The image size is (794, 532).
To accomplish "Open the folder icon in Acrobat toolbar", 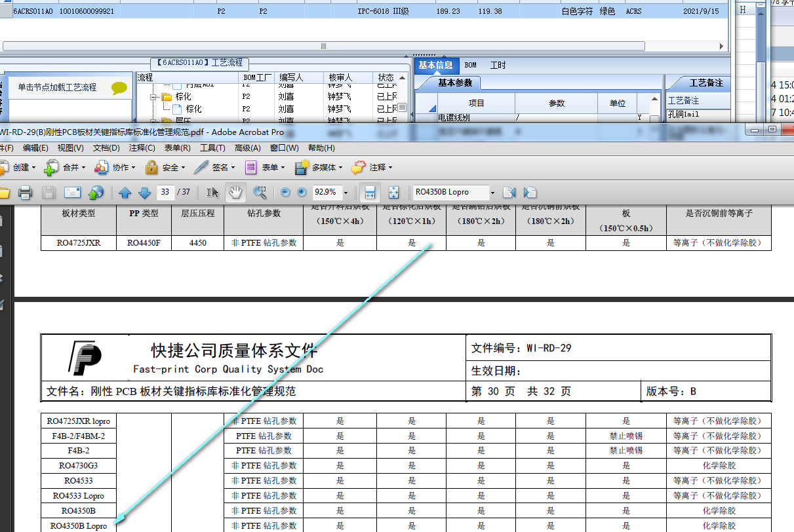I will (x=4, y=193).
